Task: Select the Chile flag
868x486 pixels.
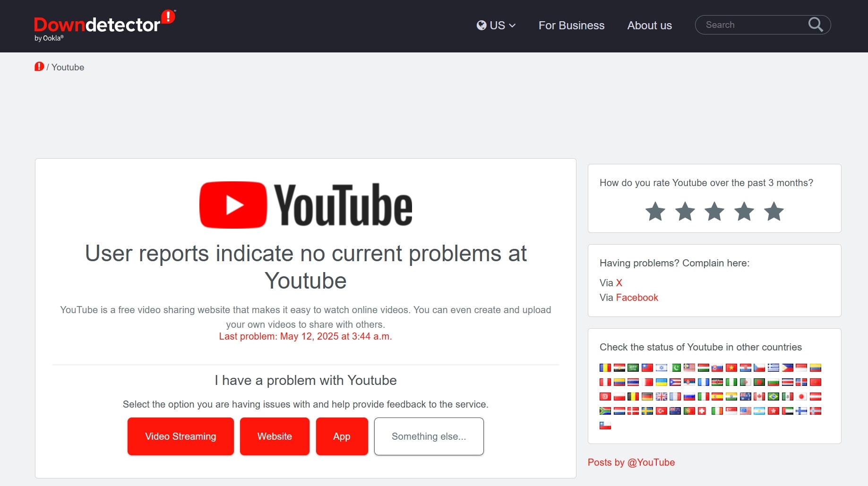Action: [605, 426]
